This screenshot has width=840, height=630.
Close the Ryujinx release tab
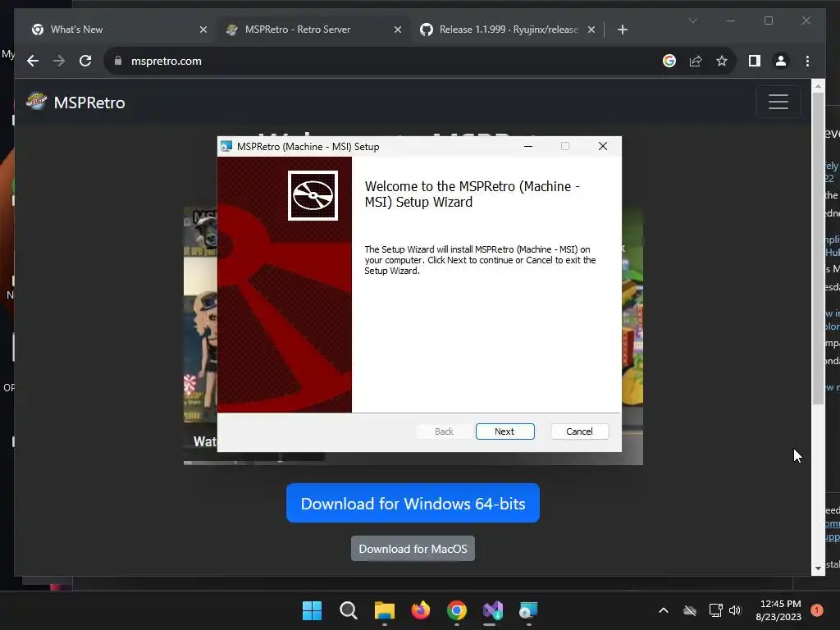tap(591, 30)
